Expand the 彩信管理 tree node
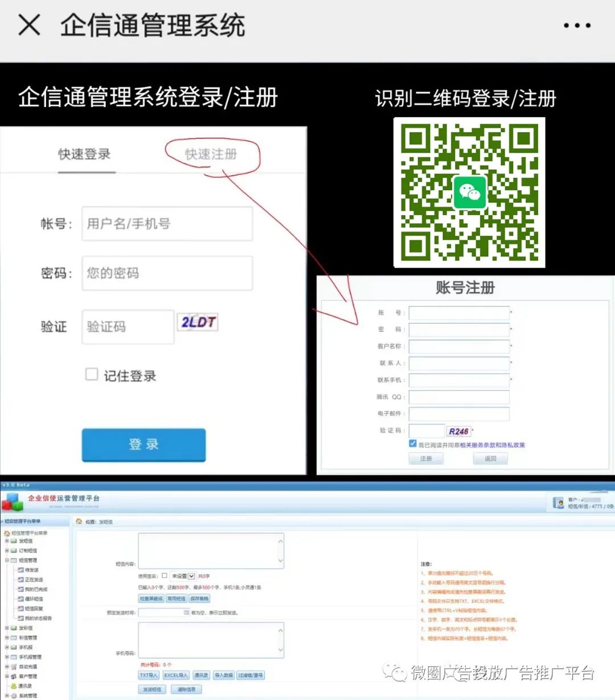The image size is (615, 700). click(x=7, y=637)
